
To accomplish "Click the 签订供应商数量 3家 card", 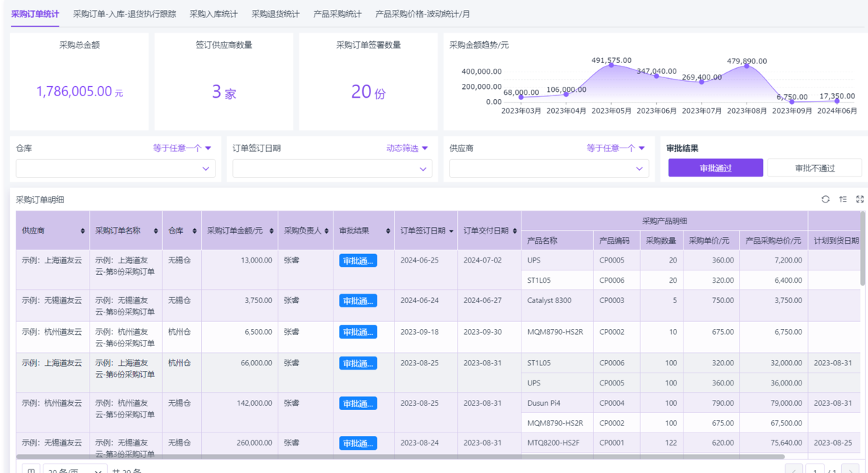I will pyautogui.click(x=224, y=82).
